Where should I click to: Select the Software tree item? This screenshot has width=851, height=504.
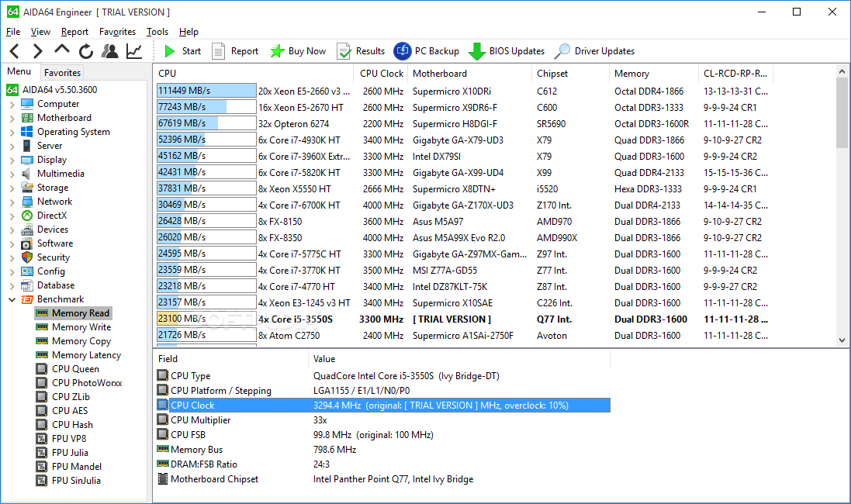(x=47, y=243)
